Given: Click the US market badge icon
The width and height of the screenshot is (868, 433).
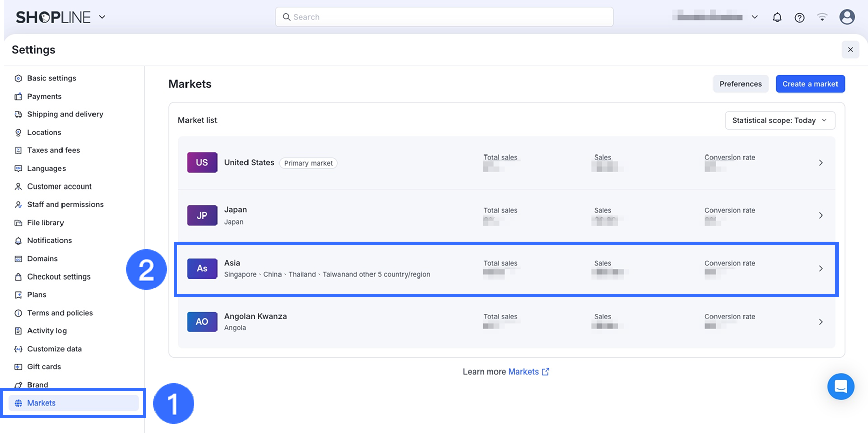Looking at the screenshot, I should pyautogui.click(x=202, y=163).
